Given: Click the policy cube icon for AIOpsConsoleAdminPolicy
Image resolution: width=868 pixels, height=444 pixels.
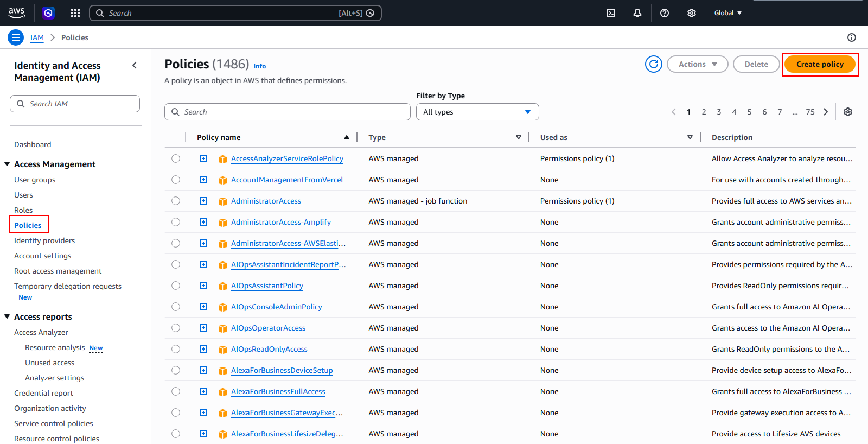Looking at the screenshot, I should click(222, 307).
